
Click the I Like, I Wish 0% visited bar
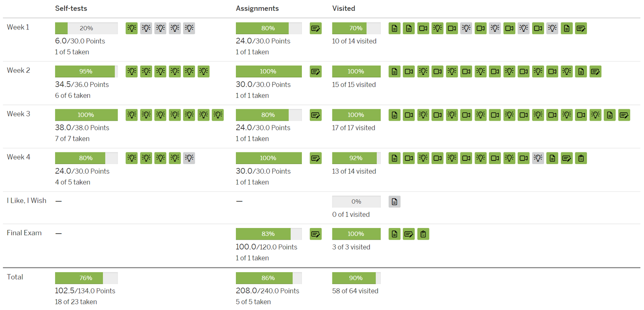coord(356,201)
